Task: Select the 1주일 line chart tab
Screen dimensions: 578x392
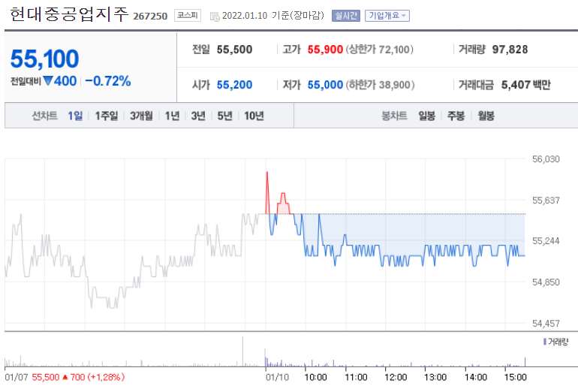Action: (x=107, y=116)
